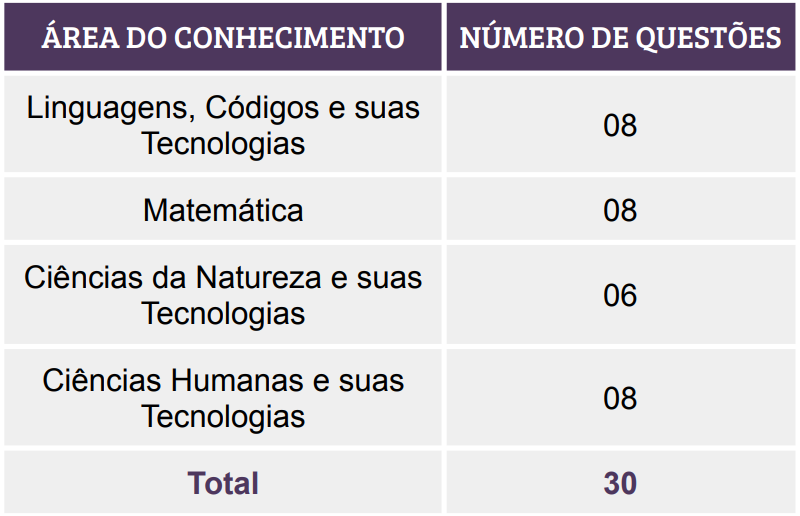
Task: Click the word Tecnologias under Ciências Humanas
Action: [x=223, y=416]
